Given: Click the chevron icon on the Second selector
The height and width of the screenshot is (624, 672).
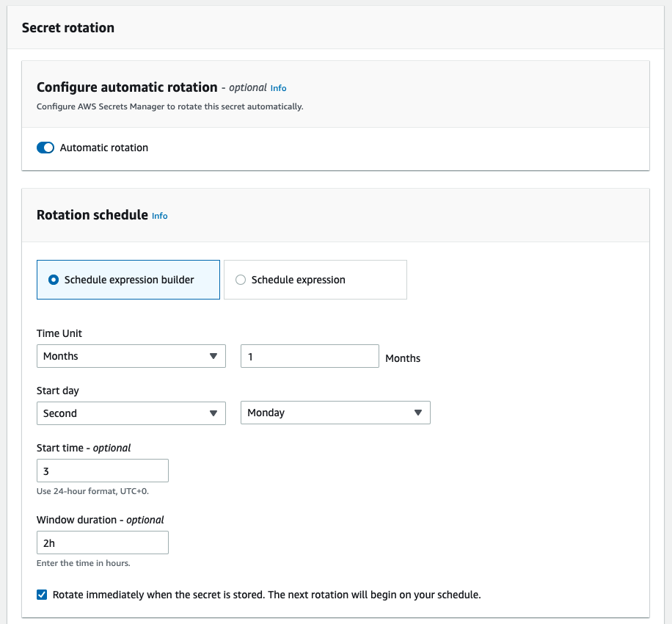Looking at the screenshot, I should pyautogui.click(x=214, y=413).
